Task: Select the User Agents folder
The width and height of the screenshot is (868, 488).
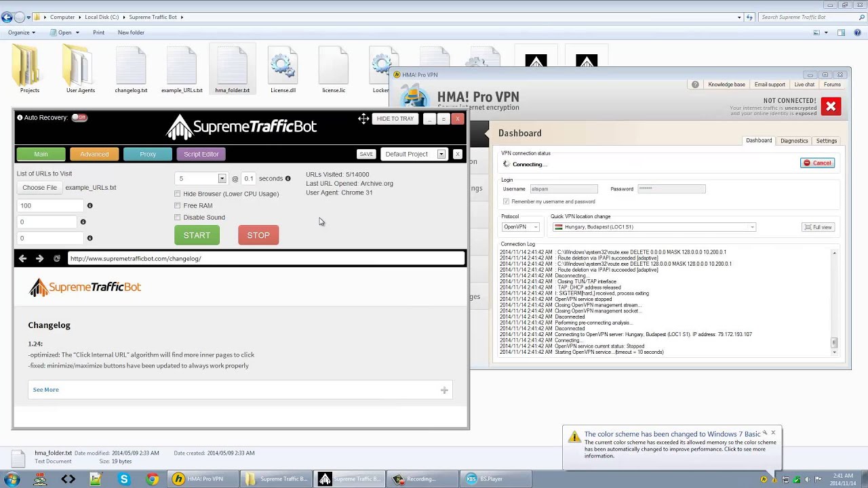Action: tap(80, 69)
